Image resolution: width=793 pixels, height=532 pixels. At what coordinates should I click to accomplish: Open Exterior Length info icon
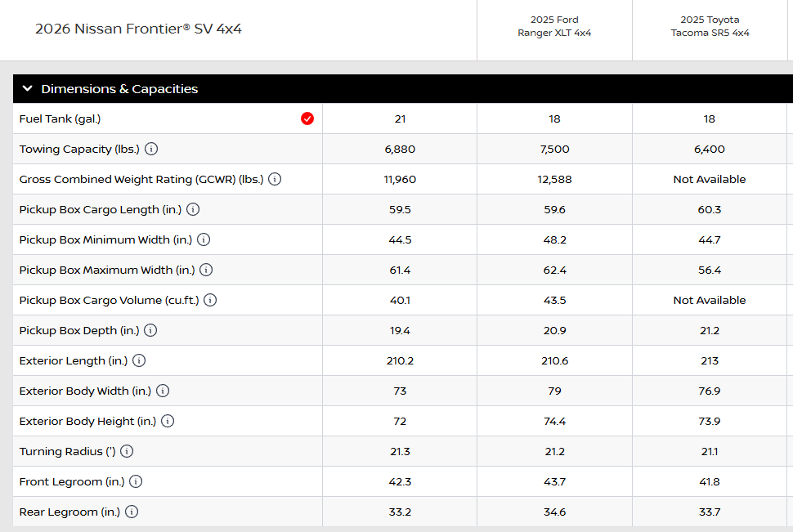tap(139, 360)
